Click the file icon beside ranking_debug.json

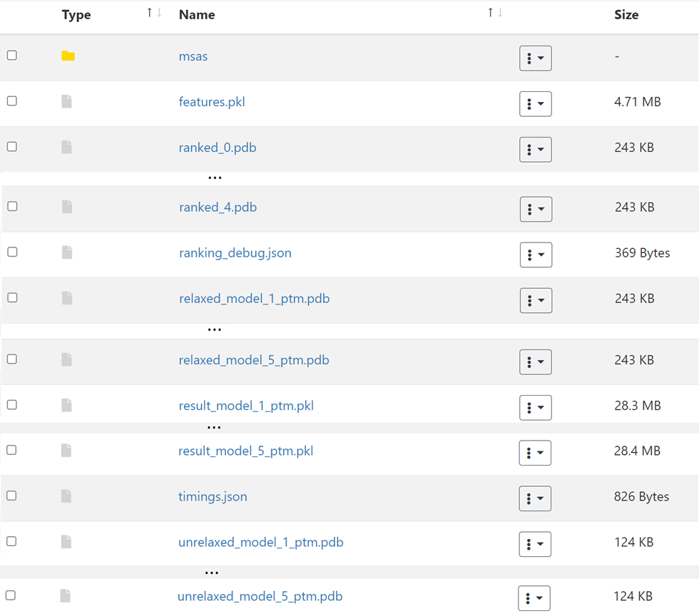coord(66,252)
